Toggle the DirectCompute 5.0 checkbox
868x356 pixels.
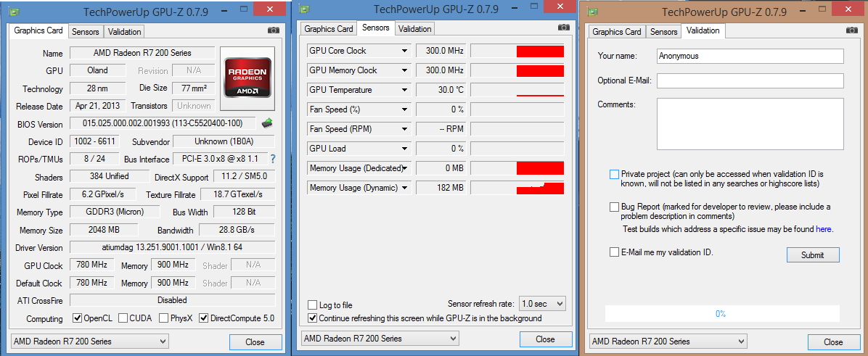click(x=204, y=318)
